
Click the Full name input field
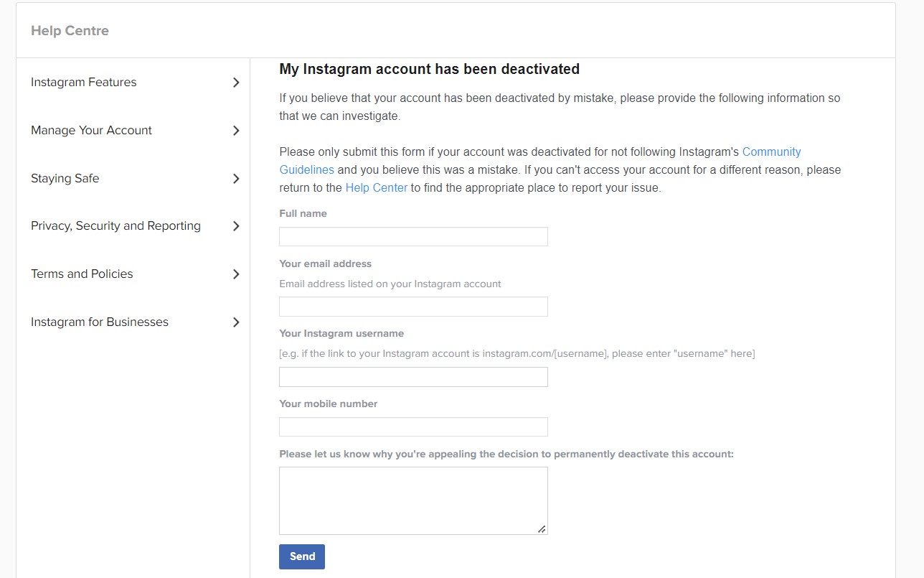point(413,236)
